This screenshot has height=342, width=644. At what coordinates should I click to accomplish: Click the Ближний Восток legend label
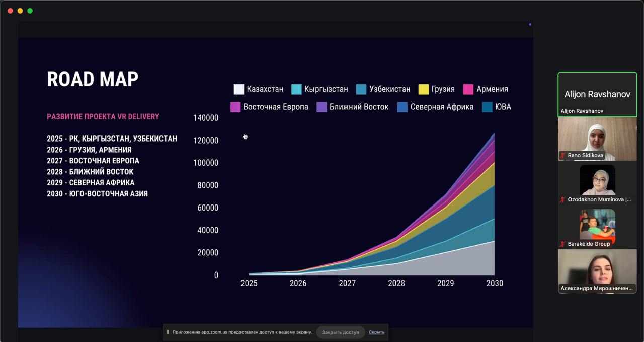pyautogui.click(x=359, y=107)
